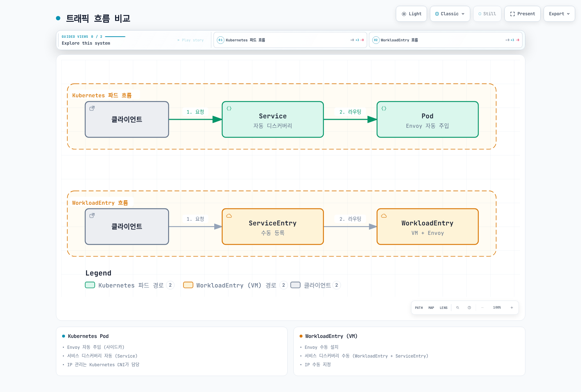Open guided view 02 WorkloadEntry 흐름
Image resolution: width=581 pixels, height=392 pixels.
coord(446,40)
